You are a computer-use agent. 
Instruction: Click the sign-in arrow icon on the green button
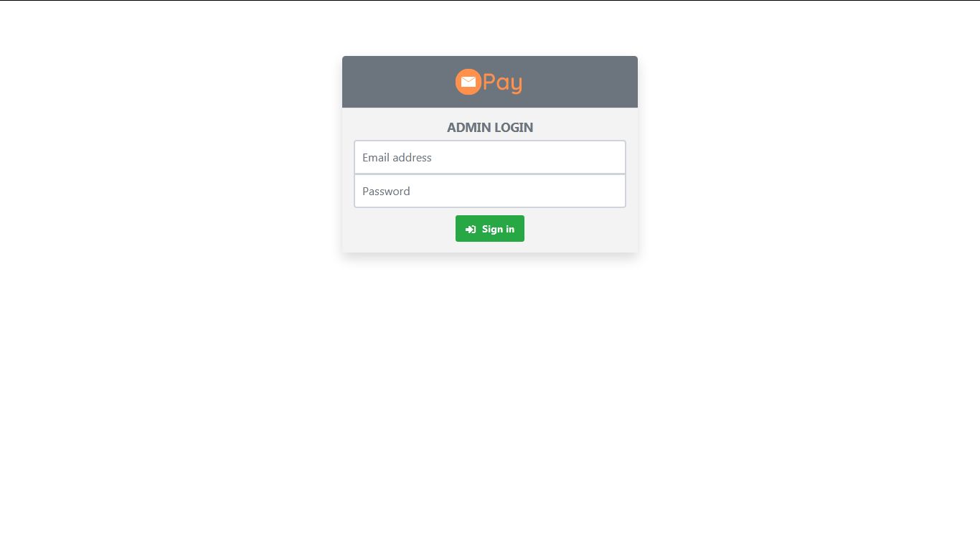pyautogui.click(x=471, y=230)
